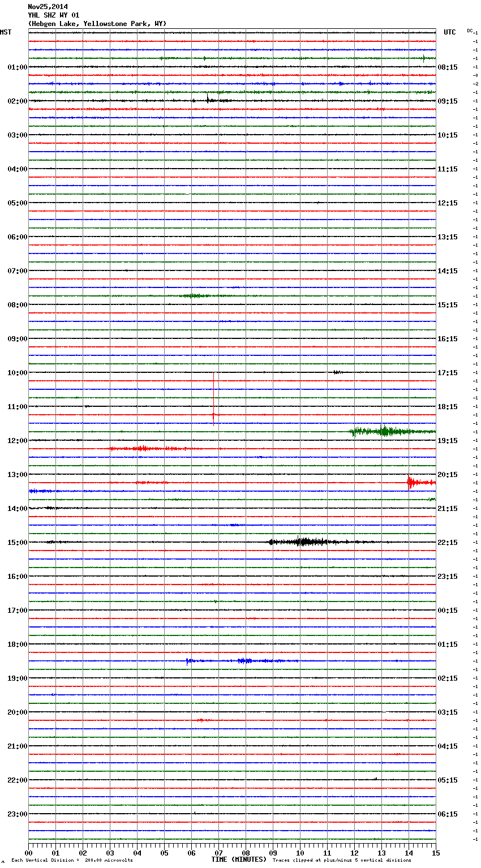Click the DC offset value -0
The width and height of the screenshot is (481, 868).
tap(476, 75)
